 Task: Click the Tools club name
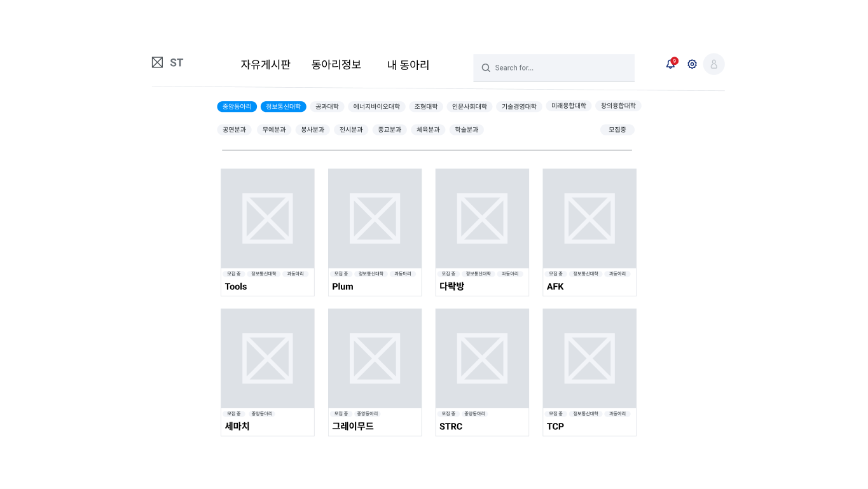click(236, 287)
